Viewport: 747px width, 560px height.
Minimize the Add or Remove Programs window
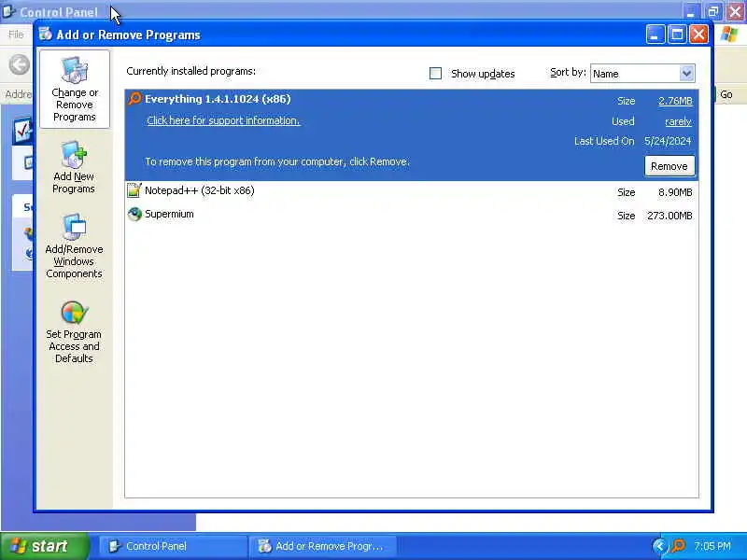pos(655,35)
